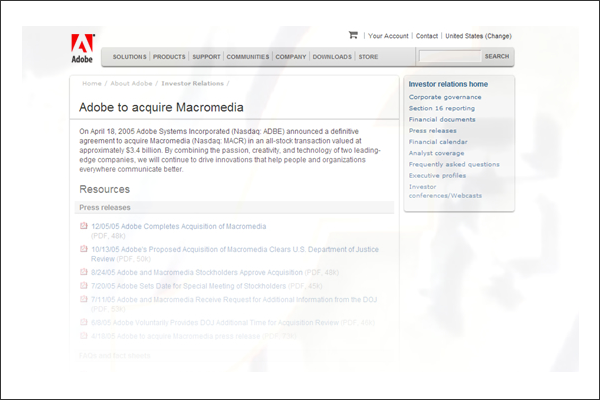Open Investor relations home link

(448, 84)
